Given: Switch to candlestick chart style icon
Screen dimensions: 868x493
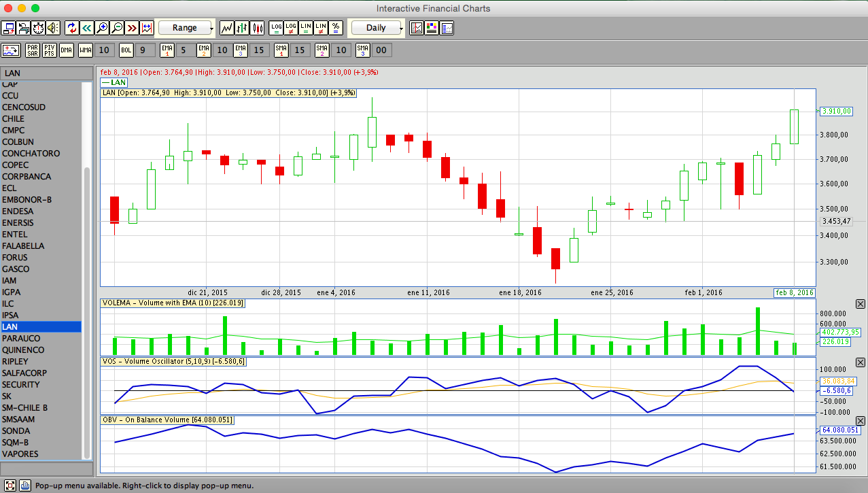Looking at the screenshot, I should 258,28.
